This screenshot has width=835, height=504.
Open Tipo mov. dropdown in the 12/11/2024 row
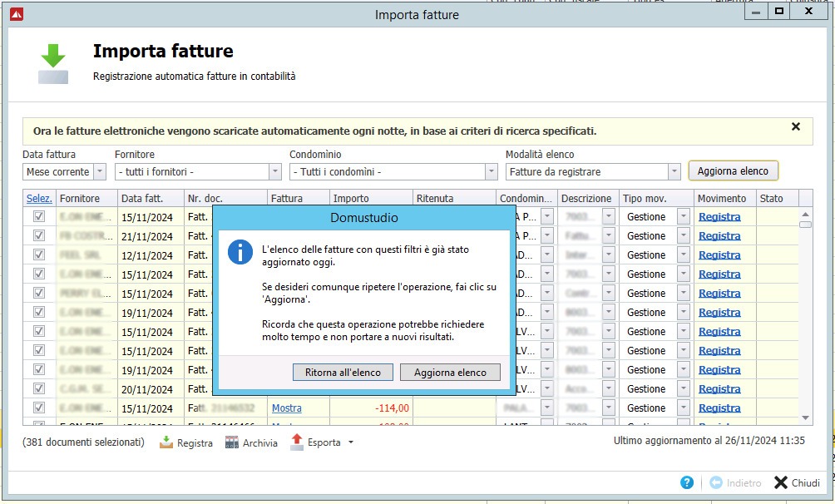coord(684,254)
